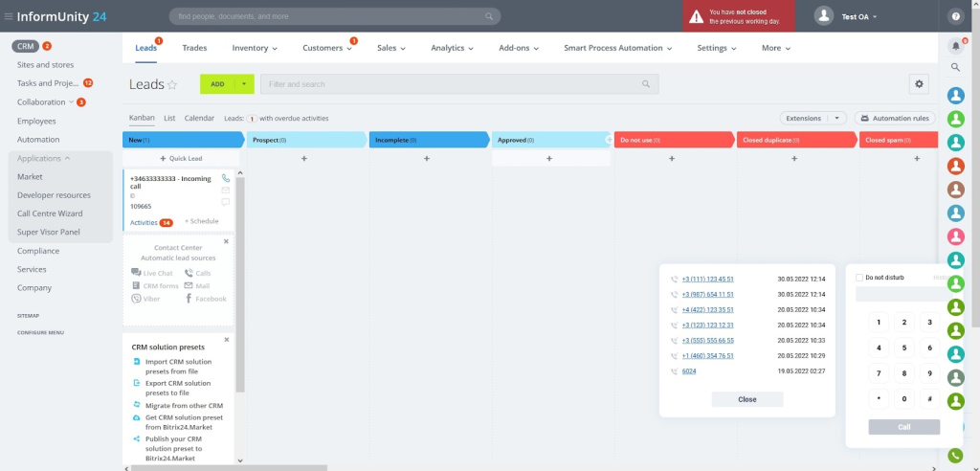
Task: Add a lead in Closed duplicate column
Action: [x=794, y=158]
